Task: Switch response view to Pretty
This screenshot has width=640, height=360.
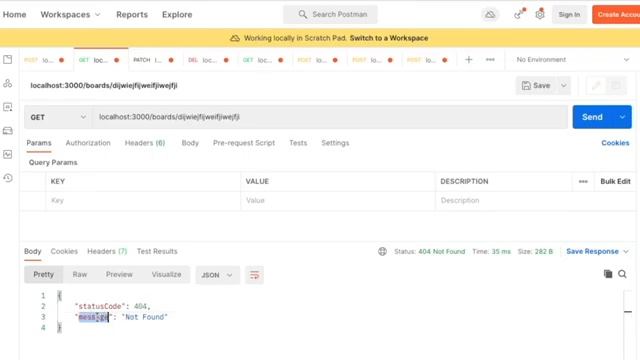Action: (44, 274)
